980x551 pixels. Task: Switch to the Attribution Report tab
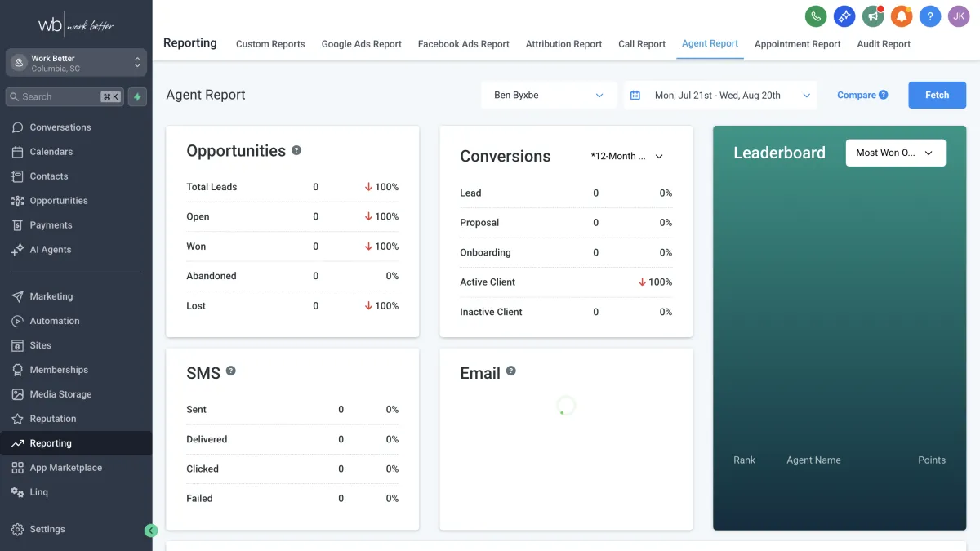563,44
